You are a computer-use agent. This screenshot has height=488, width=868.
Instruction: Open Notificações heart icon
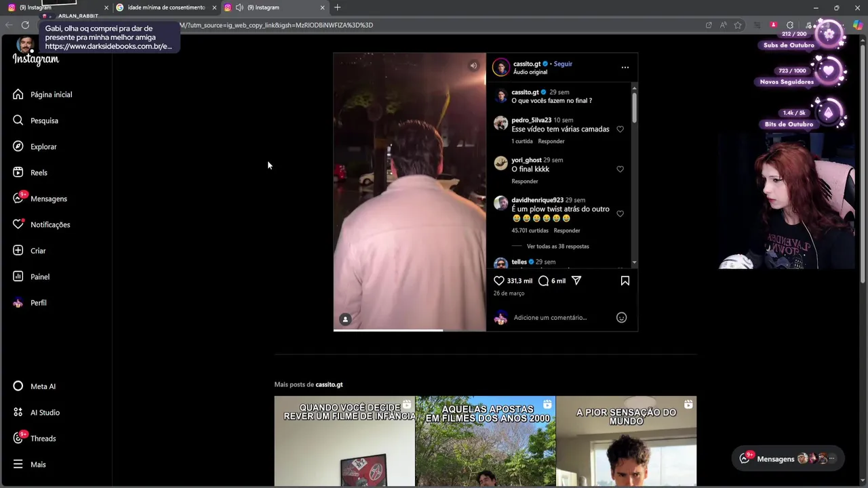(x=18, y=224)
